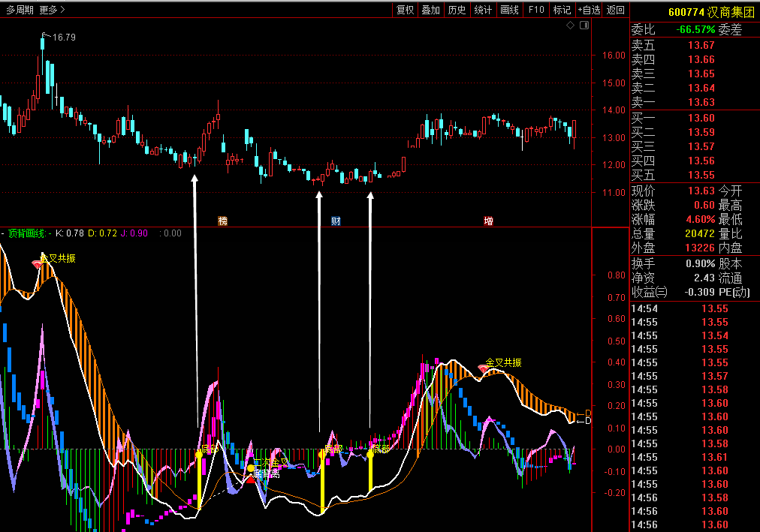
Task: Click the 收益(三) value -0.309
Action: (x=699, y=293)
